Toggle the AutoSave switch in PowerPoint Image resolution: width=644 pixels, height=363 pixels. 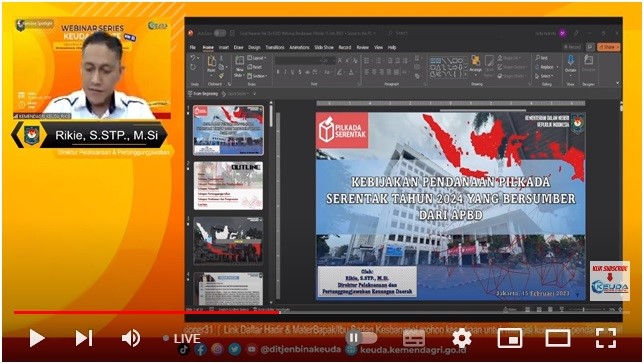pos(220,33)
